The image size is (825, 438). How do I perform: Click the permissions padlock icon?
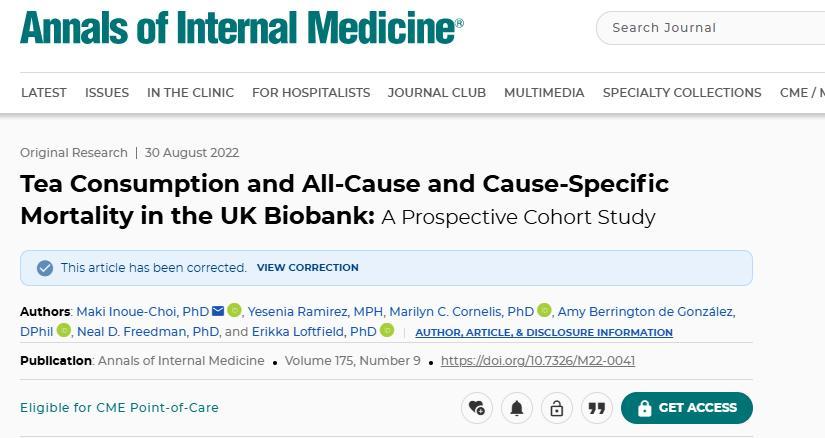[557, 408]
